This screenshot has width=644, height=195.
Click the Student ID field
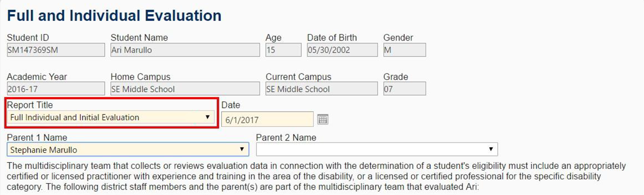(56, 50)
